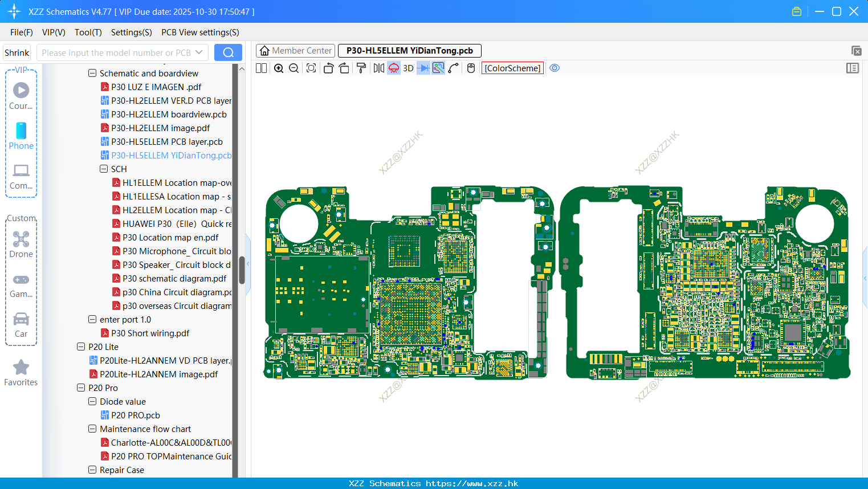Collapse the P20 Lite folder
The image size is (868, 489).
(x=81, y=347)
